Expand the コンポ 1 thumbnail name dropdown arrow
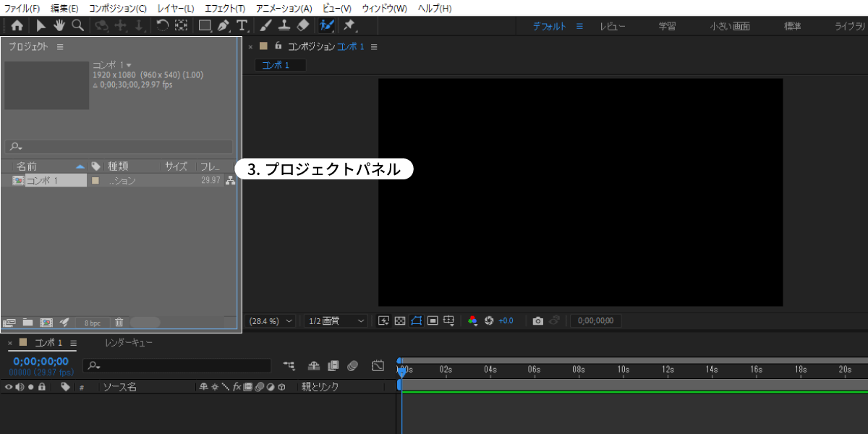Viewport: 868px width, 434px height. 129,65
